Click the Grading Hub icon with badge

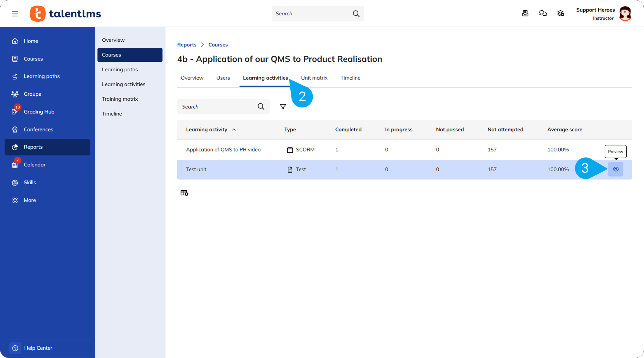[15, 111]
